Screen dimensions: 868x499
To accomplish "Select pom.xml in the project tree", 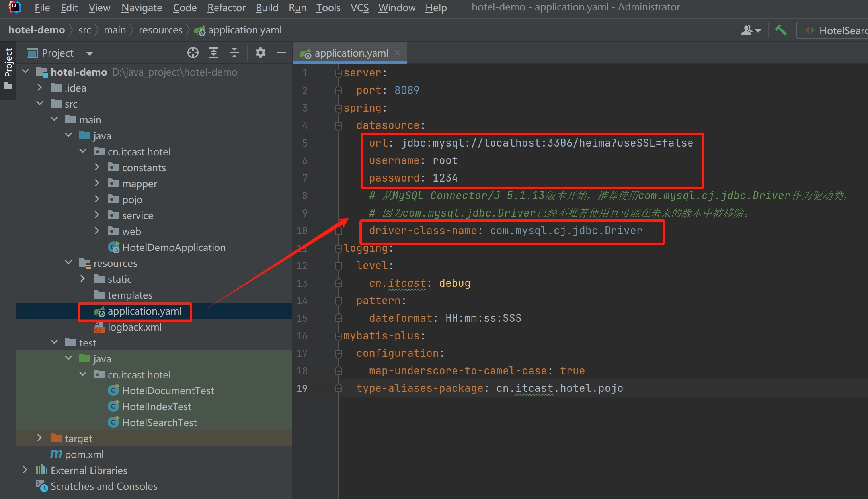I will (84, 454).
